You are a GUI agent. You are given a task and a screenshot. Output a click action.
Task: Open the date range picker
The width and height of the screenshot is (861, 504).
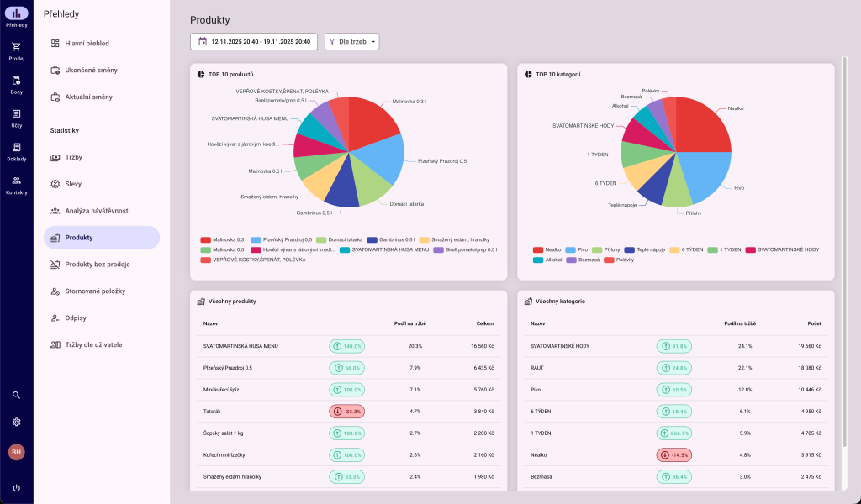click(x=254, y=41)
